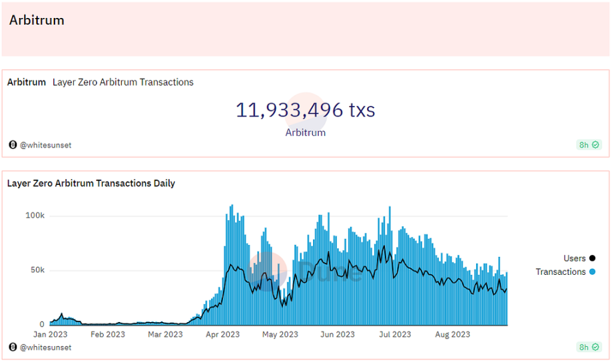The image size is (614, 364).
Task: Open the @whitesunset profile link in the counter panel
Action: coord(45,145)
